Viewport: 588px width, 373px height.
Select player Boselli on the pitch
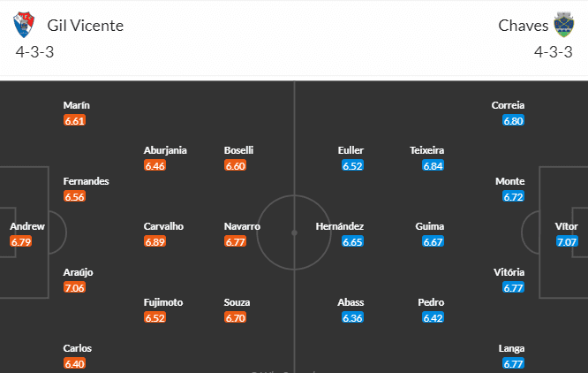[x=240, y=150]
